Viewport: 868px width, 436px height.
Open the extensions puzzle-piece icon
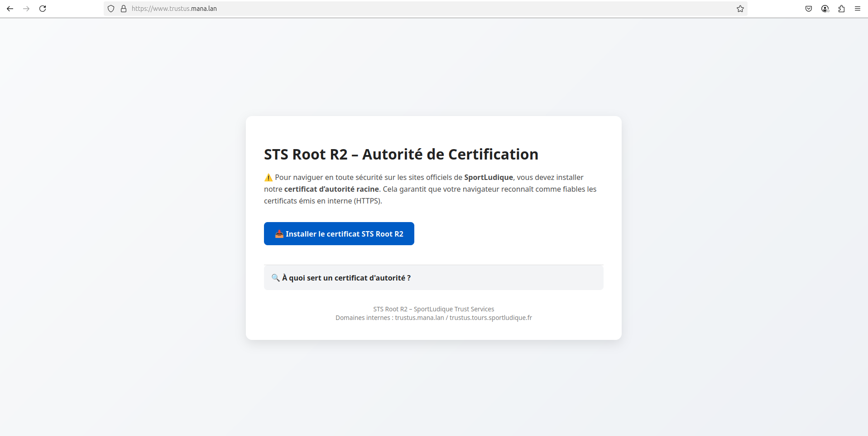(841, 9)
